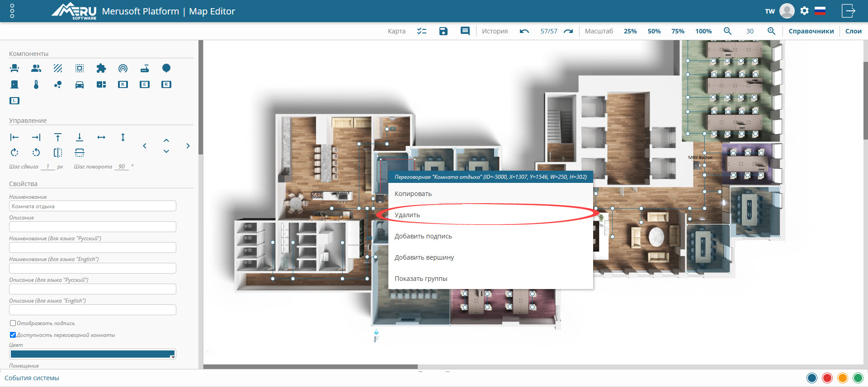This screenshot has width=868, height=387.
Task: Open the Russian flag language selector
Action: (x=820, y=11)
